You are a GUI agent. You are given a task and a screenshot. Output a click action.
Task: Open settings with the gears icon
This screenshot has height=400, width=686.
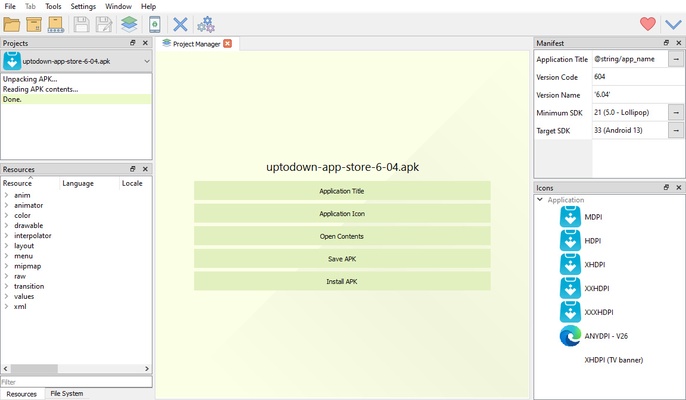click(x=206, y=25)
